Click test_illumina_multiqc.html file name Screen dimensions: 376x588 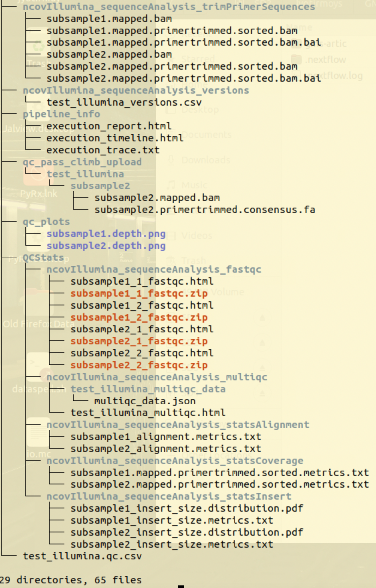148,413
